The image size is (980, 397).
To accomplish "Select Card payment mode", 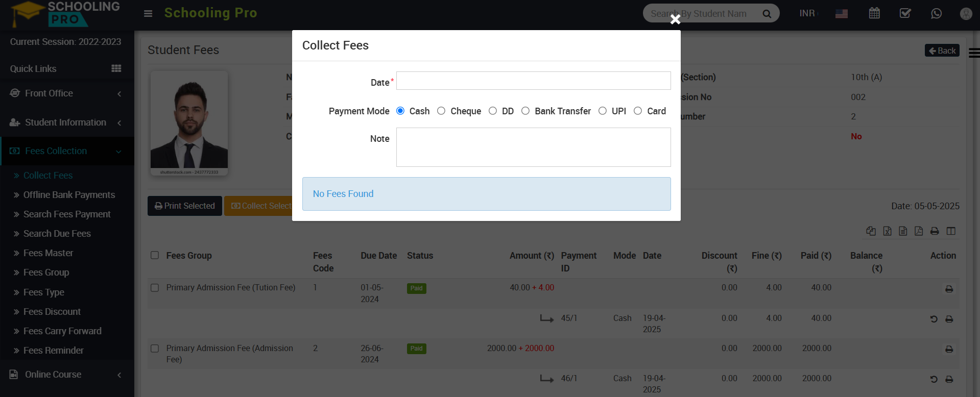I will click(x=638, y=111).
